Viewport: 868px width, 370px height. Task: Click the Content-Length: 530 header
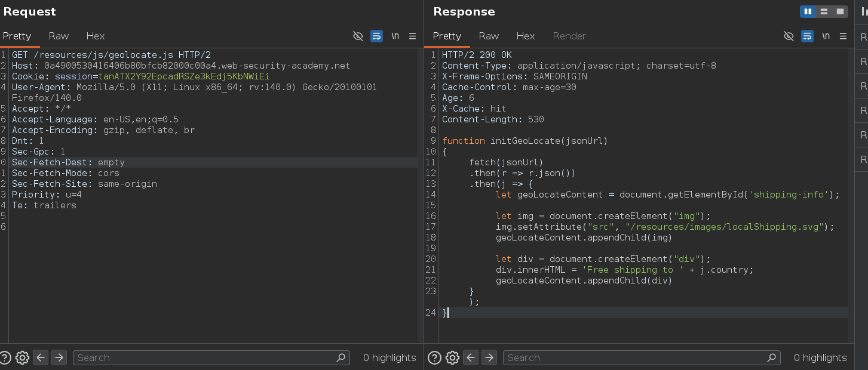(493, 119)
